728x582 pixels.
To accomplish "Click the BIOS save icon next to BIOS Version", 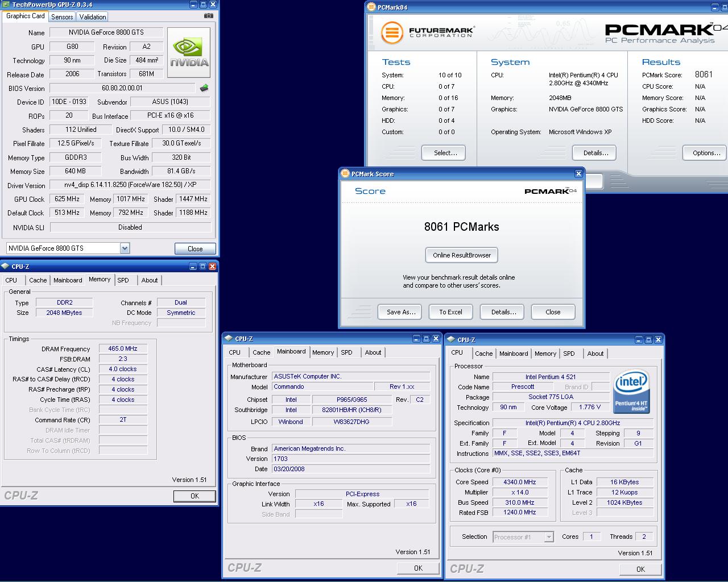I will point(204,88).
